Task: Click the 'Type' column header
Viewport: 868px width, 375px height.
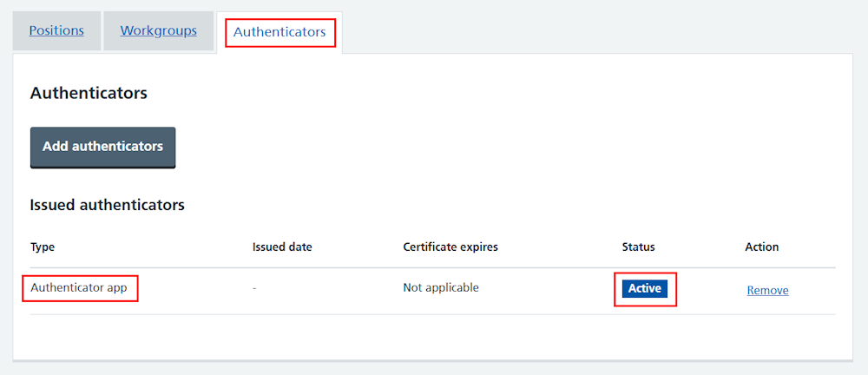Action: (43, 247)
